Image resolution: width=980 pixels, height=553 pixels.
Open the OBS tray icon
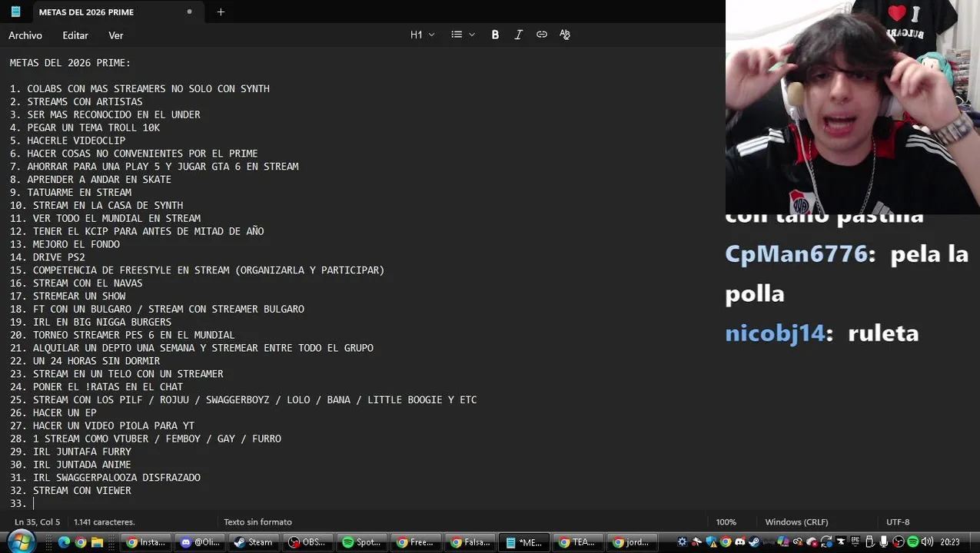pos(899,541)
